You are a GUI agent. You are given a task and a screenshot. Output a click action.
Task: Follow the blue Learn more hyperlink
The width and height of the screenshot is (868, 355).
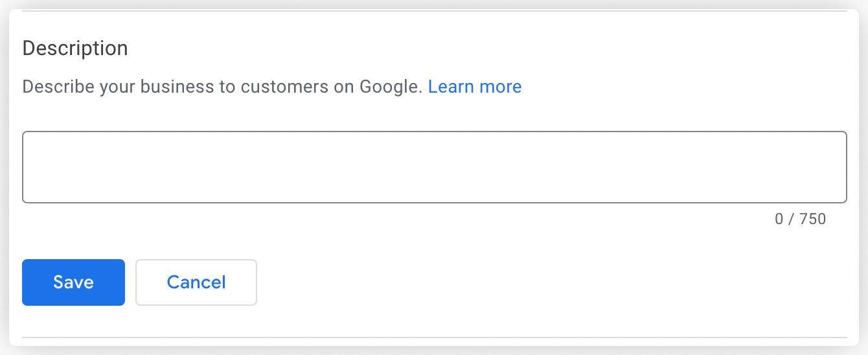[x=474, y=87]
